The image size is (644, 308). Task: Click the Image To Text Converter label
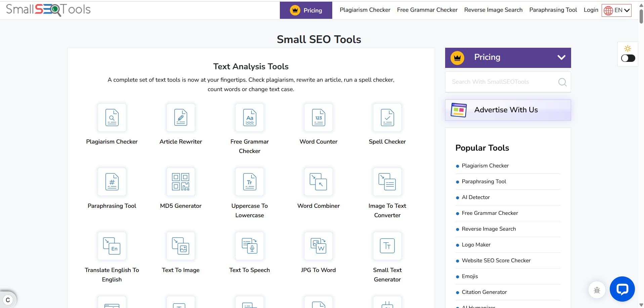[x=387, y=210]
